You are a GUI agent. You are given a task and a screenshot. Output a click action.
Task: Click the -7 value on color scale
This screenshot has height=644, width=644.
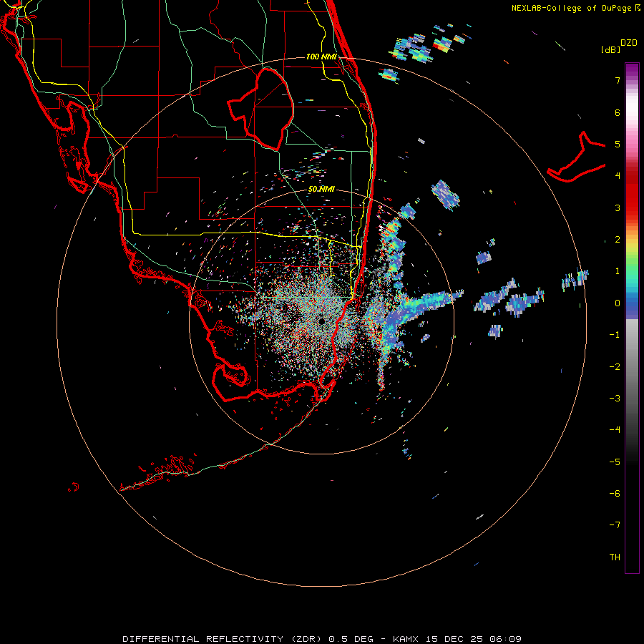pos(615,525)
